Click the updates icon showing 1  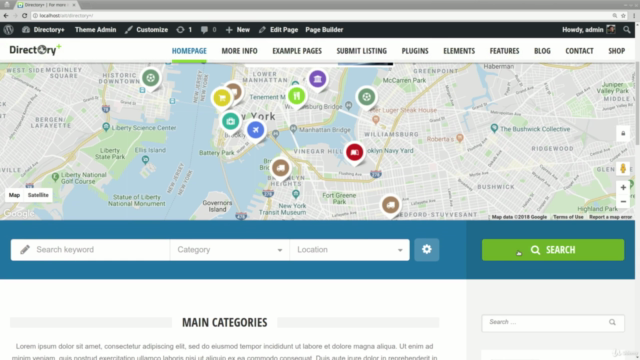point(184,30)
